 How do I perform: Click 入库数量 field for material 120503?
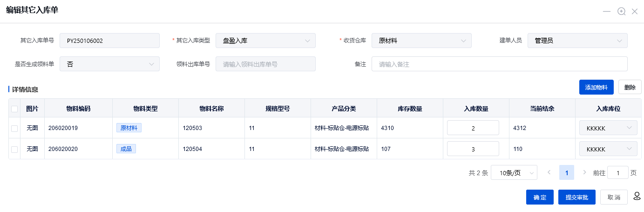473,128
